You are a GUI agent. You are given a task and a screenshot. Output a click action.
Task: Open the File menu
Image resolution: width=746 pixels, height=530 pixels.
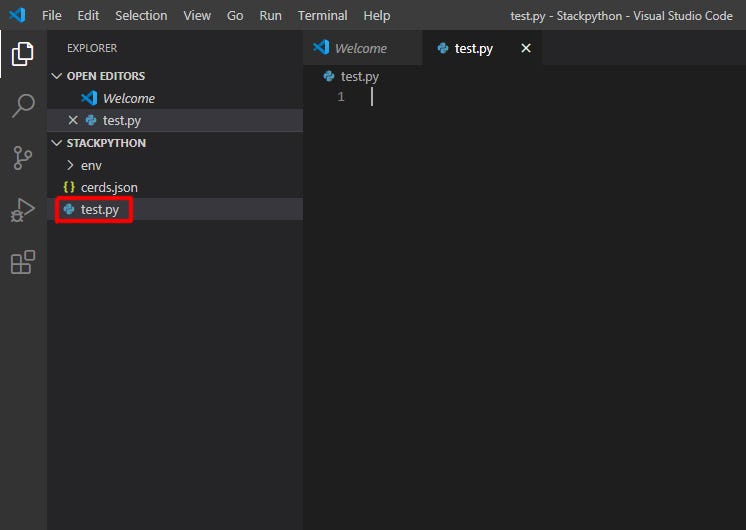click(51, 16)
